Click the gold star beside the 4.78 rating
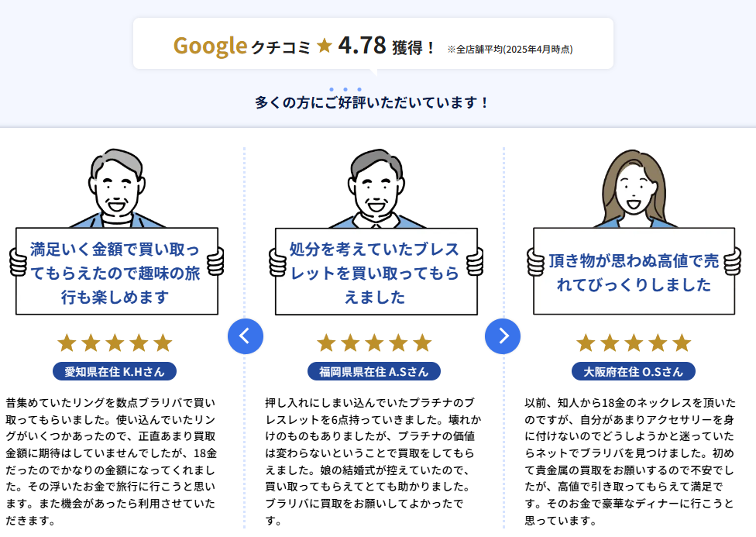The image size is (756, 537). click(325, 46)
